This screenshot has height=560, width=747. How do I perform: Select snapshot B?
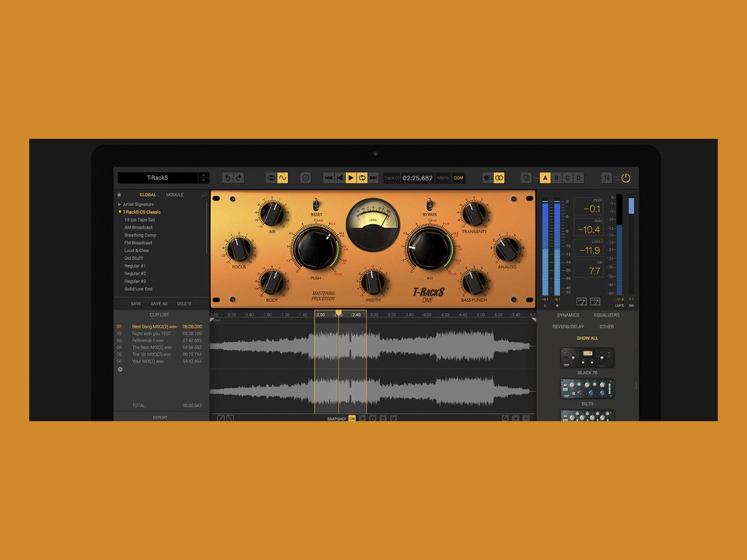[x=556, y=177]
